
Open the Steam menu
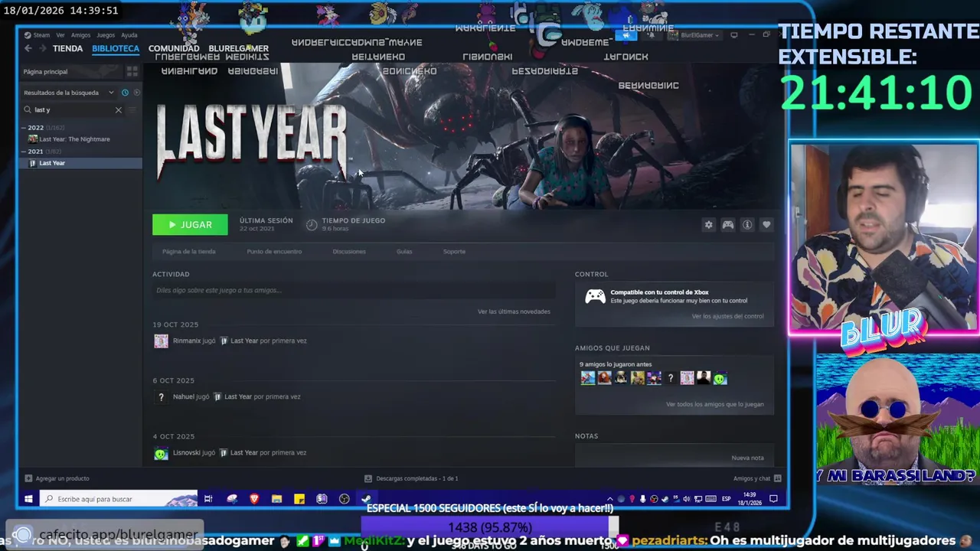38,35
